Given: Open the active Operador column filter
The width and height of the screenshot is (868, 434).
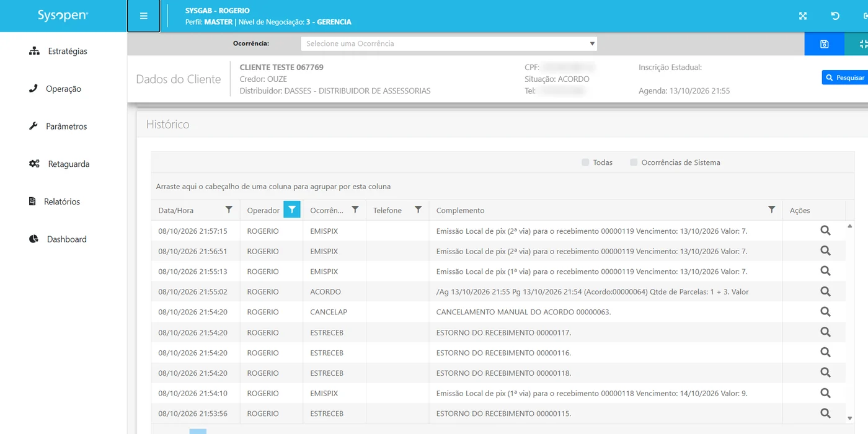Looking at the screenshot, I should pyautogui.click(x=292, y=210).
